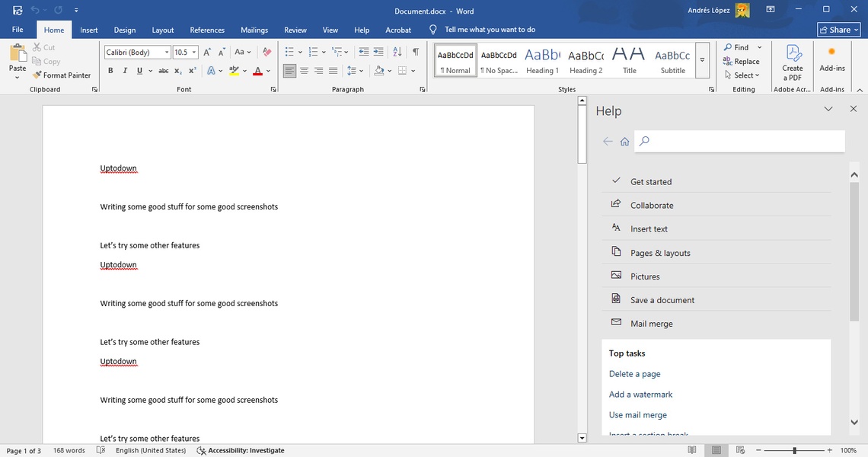Apply center paragraph alignment
Viewport: 868px width, 457px height.
304,71
